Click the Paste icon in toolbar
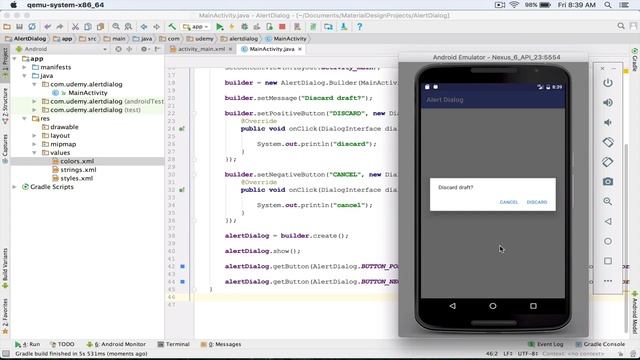Image resolution: width=640 pixels, height=360 pixels. (100, 27)
